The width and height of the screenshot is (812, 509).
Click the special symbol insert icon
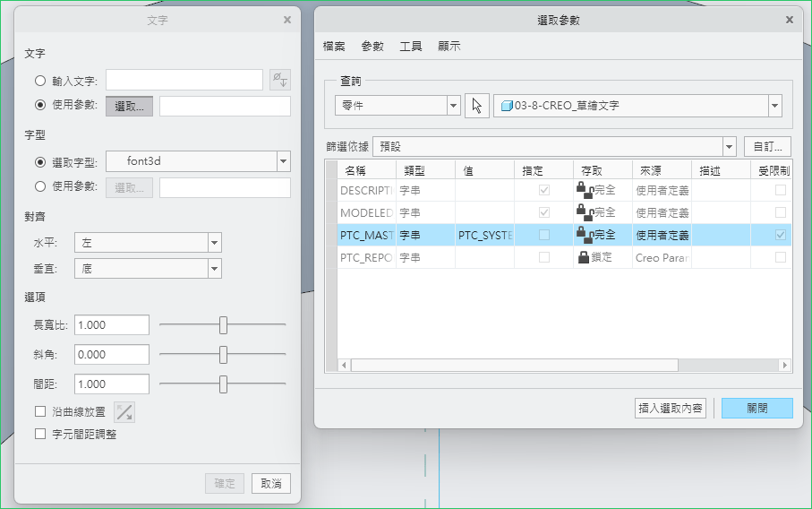280,81
